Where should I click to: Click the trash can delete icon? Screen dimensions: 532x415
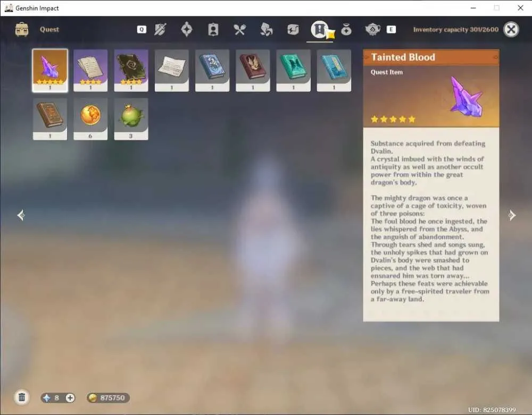coord(22,397)
